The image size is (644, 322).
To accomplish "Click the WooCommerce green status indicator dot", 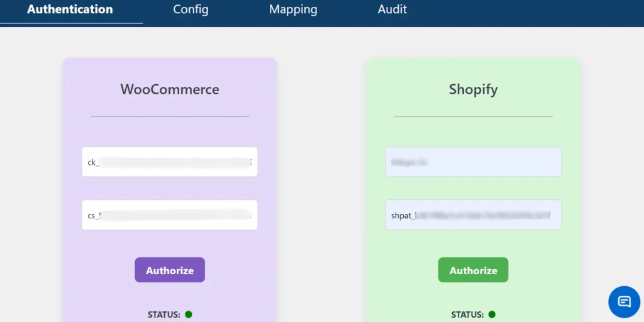I will 188,314.
